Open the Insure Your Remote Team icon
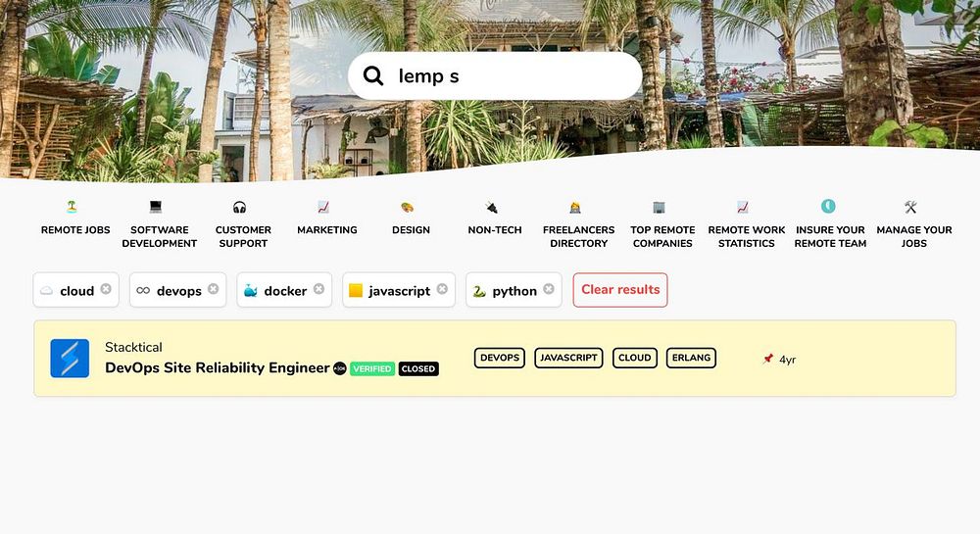The height and width of the screenshot is (534, 980). point(828,206)
